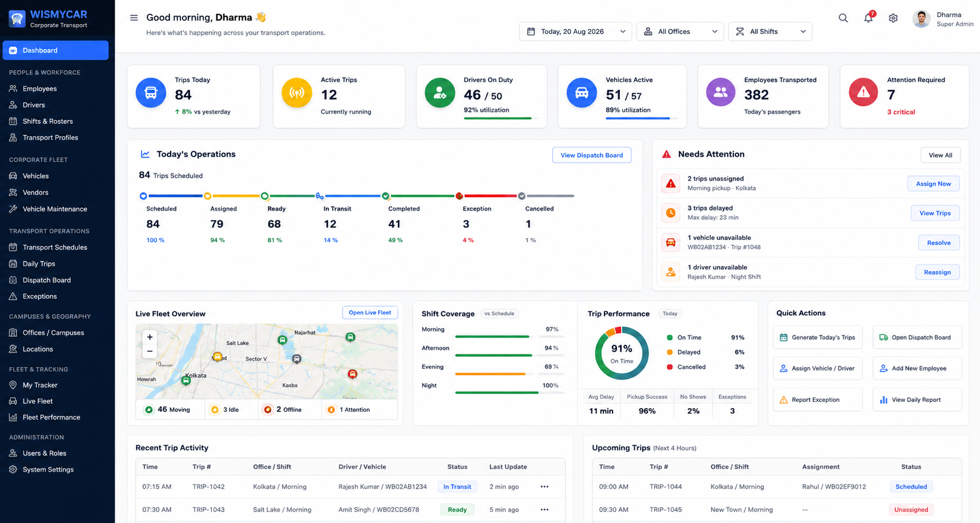Click Assign Vehicle / Driver quick action
Viewport: 980px width, 523px height.
817,368
